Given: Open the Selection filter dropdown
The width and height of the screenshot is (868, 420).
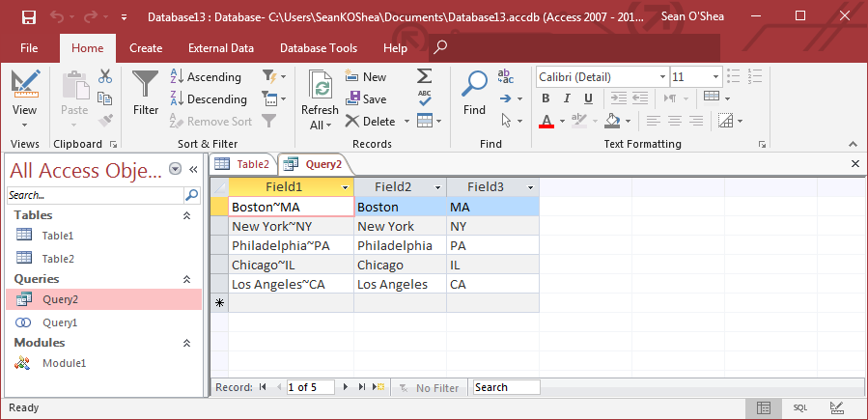Looking at the screenshot, I should tap(274, 76).
